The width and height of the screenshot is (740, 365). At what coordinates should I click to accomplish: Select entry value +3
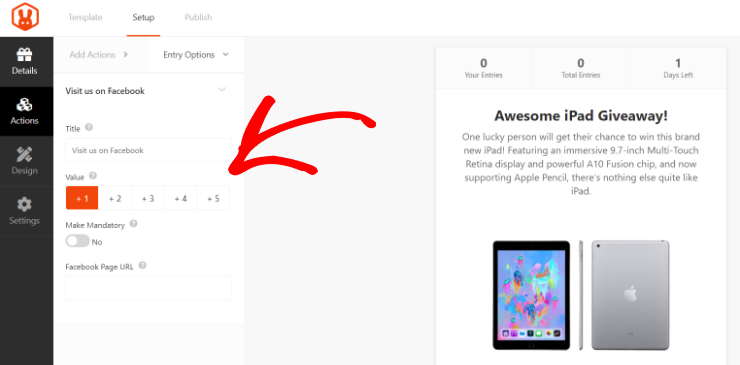pyautogui.click(x=148, y=198)
